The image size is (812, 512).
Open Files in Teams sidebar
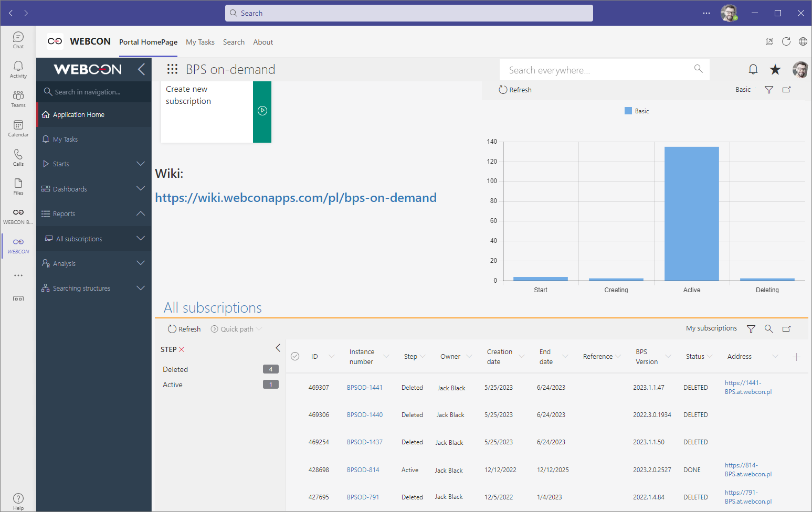(x=18, y=186)
